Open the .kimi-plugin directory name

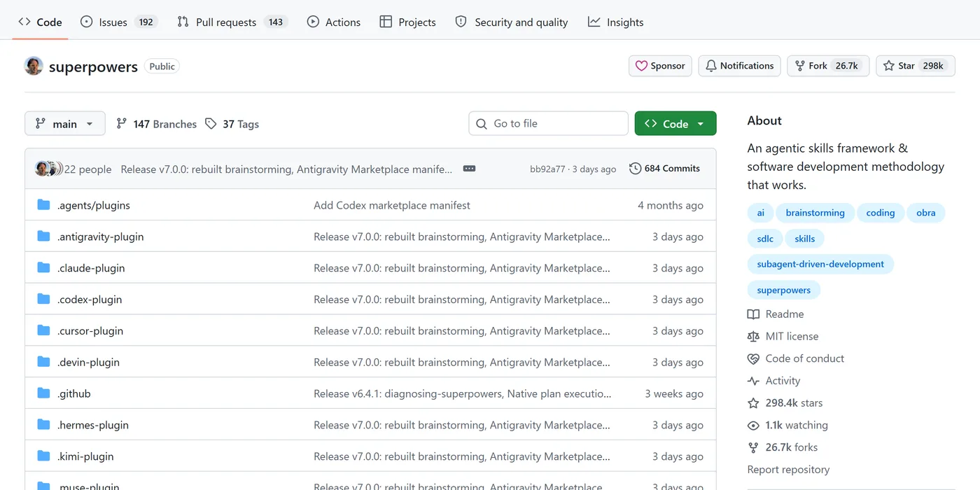click(85, 456)
